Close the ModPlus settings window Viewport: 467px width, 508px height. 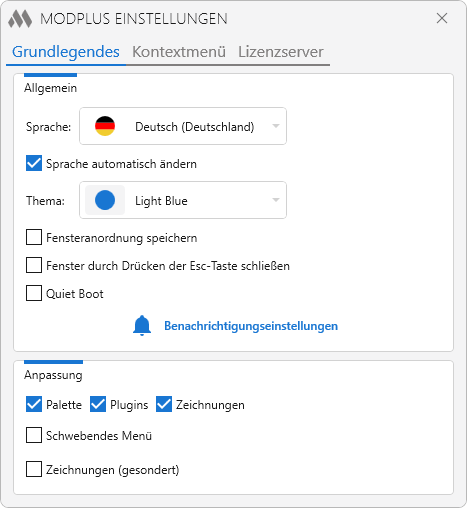click(442, 18)
